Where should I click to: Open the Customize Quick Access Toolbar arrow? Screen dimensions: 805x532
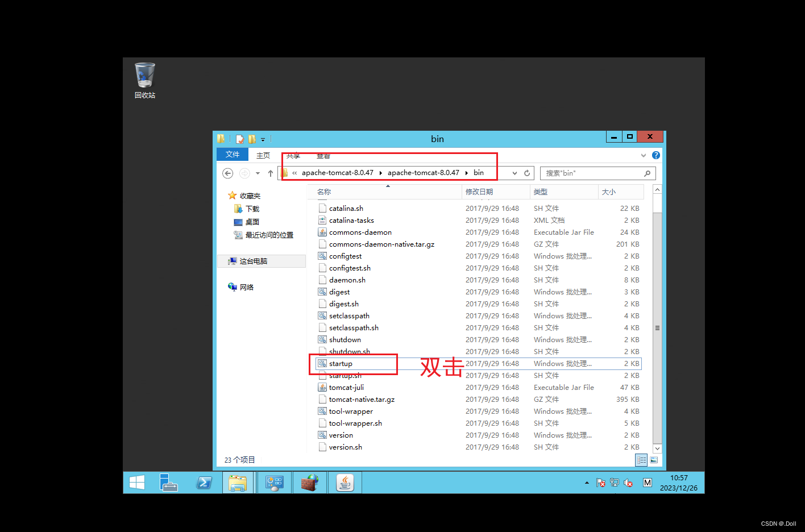pyautogui.click(x=263, y=139)
